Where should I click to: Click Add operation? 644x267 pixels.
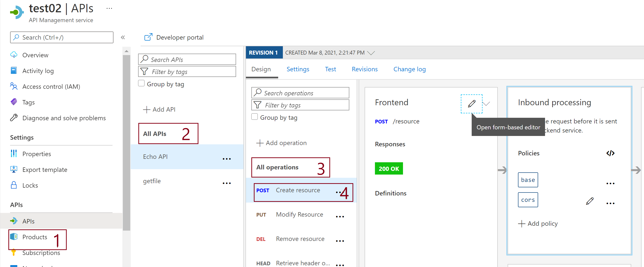[x=281, y=143]
